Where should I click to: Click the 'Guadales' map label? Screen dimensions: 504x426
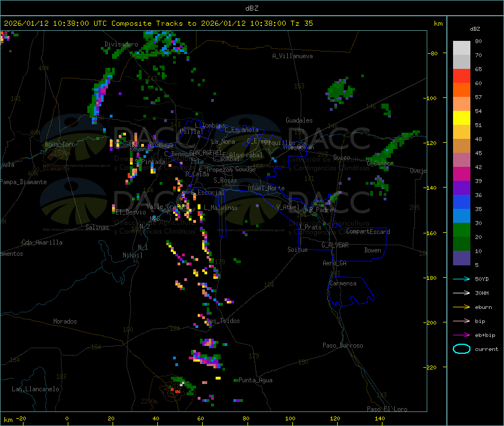click(299, 120)
